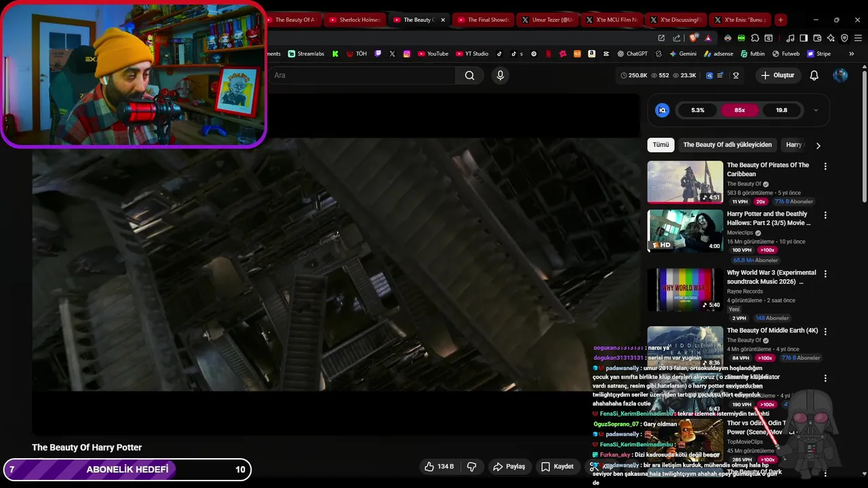Open the Twitch bookmark icon
Viewport: 868px width, 488px height.
click(378, 54)
